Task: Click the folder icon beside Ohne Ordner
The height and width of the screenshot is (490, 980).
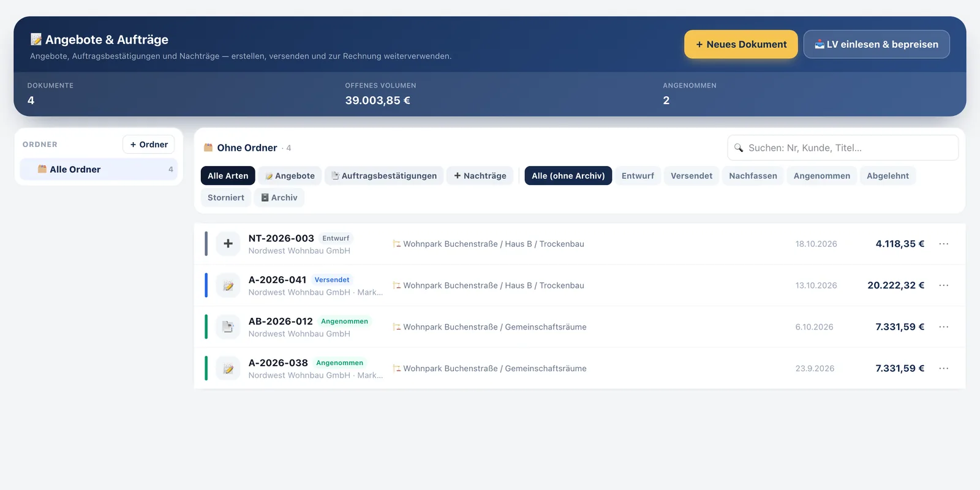Action: coord(208,148)
